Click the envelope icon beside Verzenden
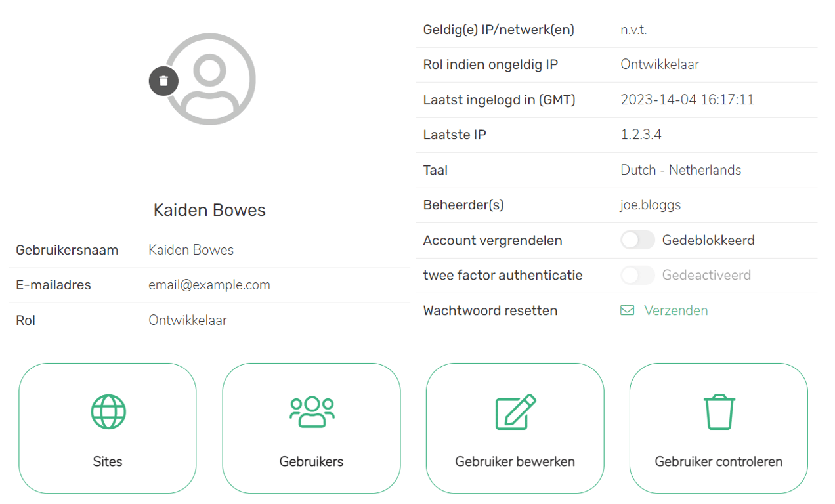This screenshot has width=835, height=504. 628,310
